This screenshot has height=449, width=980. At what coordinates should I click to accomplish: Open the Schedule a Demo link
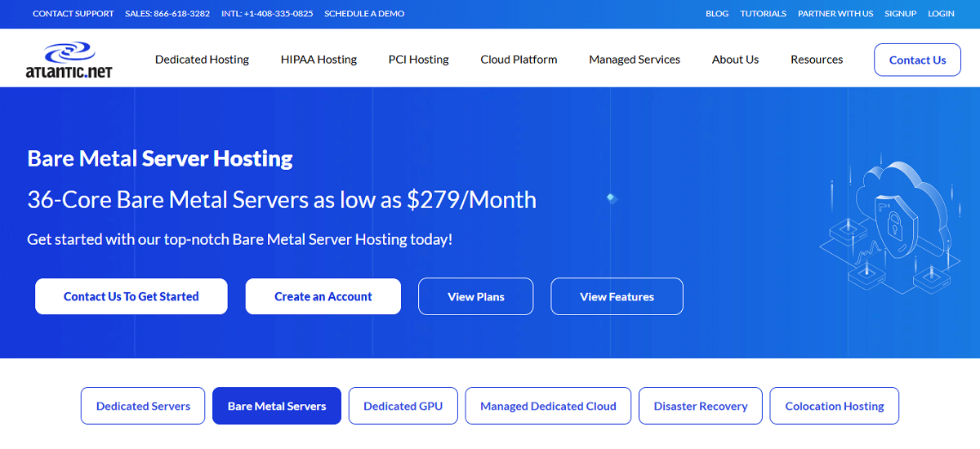coord(364,14)
